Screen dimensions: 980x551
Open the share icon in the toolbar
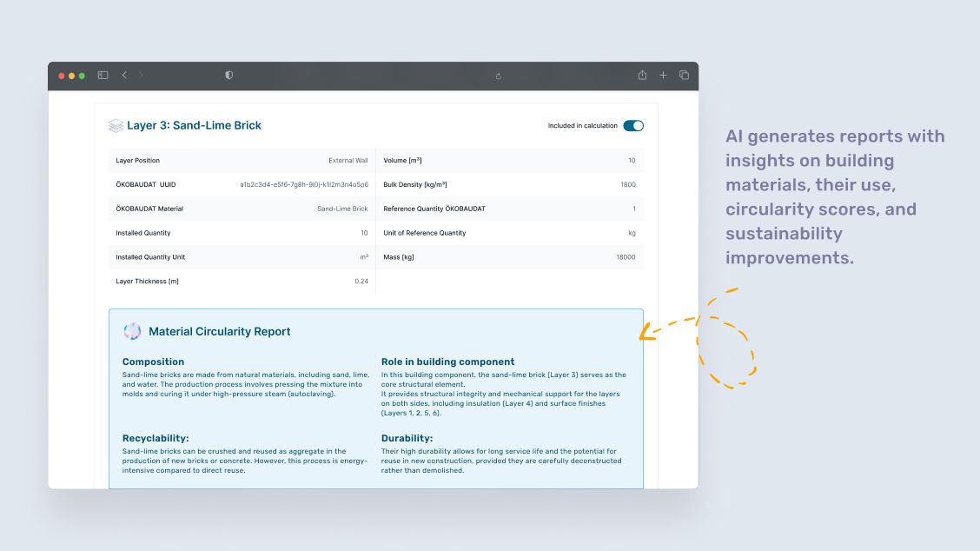[642, 75]
